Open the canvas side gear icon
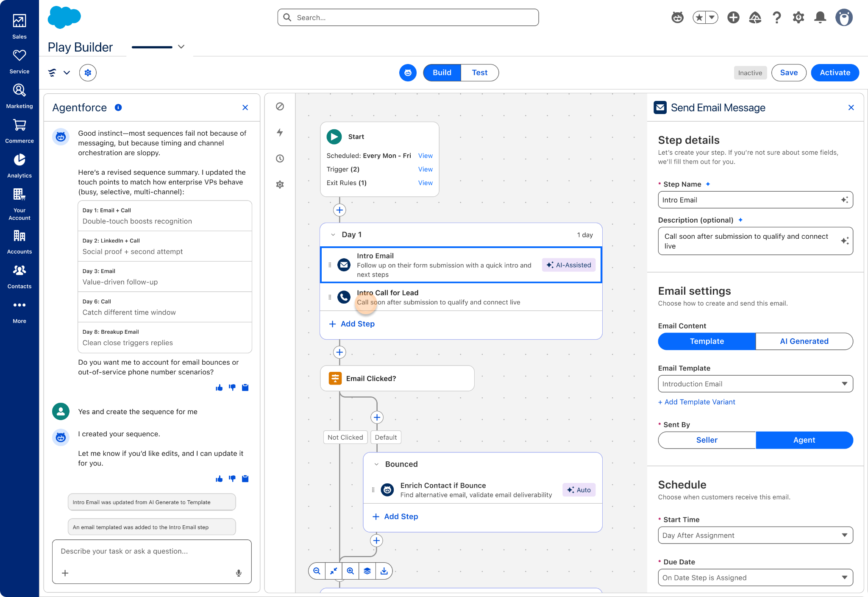The width and height of the screenshot is (868, 597). click(x=280, y=184)
